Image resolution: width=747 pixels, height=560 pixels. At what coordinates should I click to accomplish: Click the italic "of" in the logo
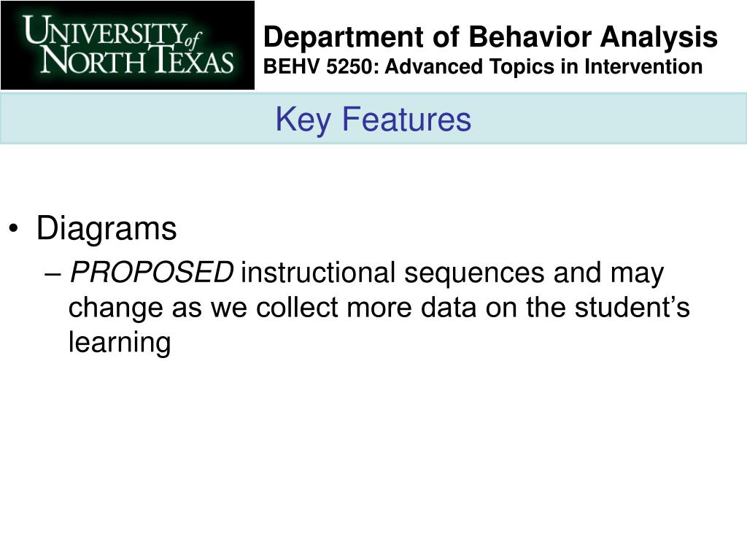(193, 39)
